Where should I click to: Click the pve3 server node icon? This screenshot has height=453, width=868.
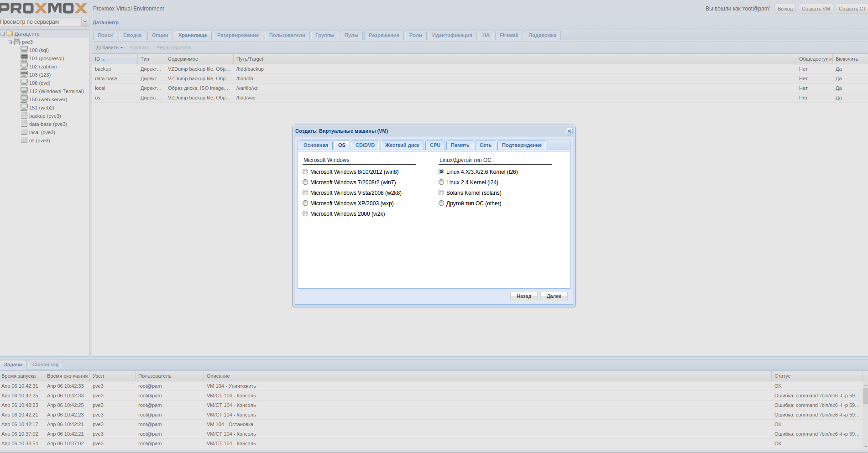17,42
